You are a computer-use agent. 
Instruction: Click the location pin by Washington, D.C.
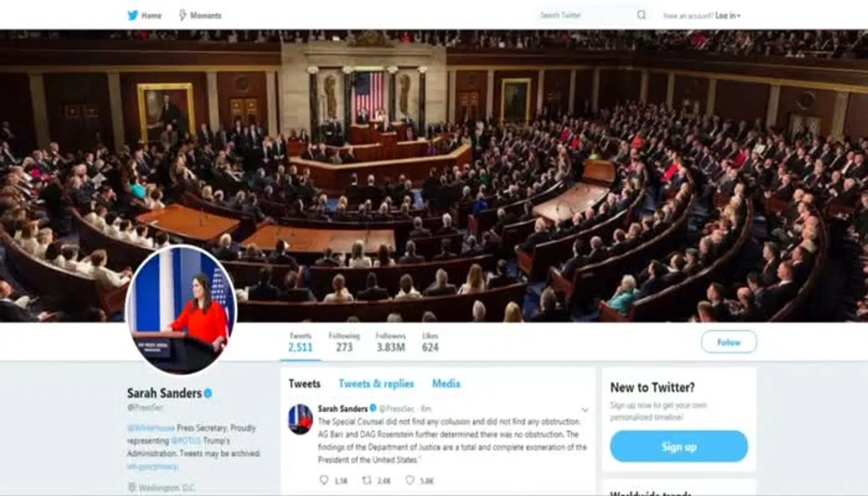click(x=132, y=487)
